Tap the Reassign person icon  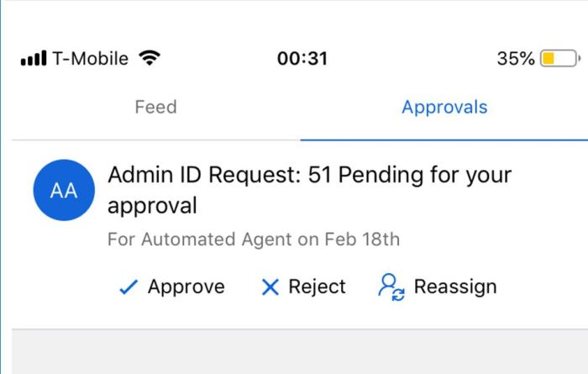(391, 287)
